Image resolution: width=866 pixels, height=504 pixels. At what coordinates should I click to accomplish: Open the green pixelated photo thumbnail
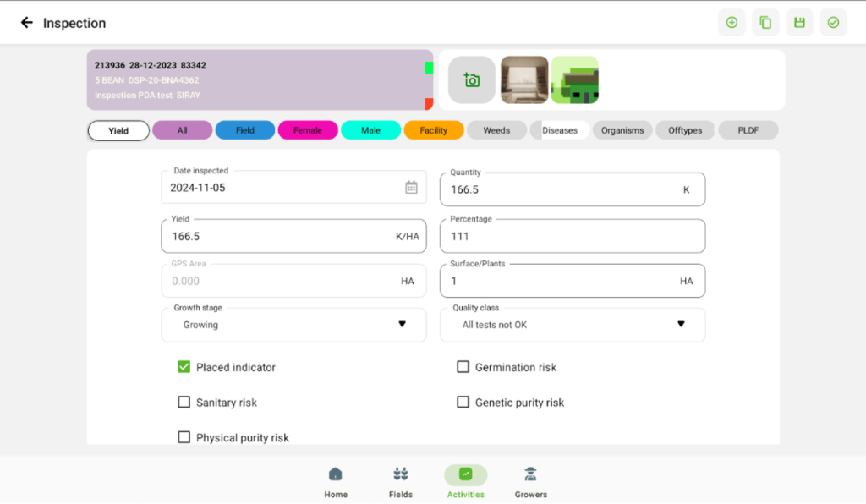coord(575,80)
